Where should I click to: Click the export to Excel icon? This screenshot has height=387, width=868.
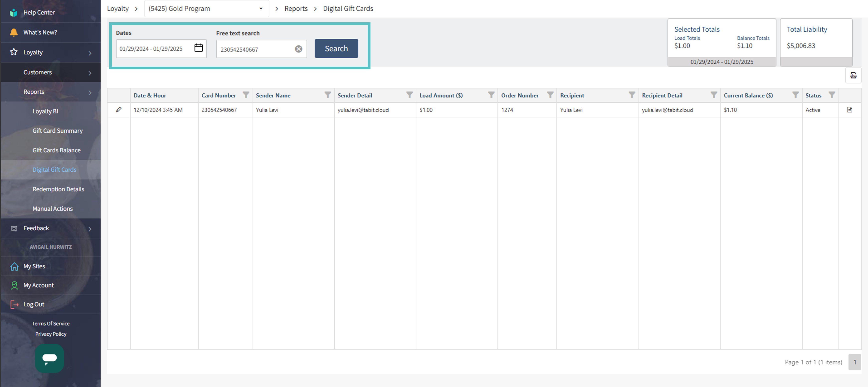point(853,75)
